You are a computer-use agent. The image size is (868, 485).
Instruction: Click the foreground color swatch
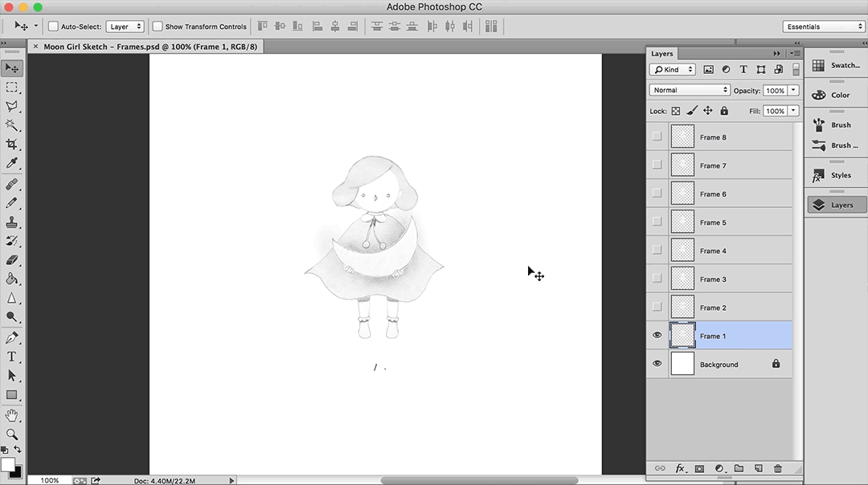[8, 464]
